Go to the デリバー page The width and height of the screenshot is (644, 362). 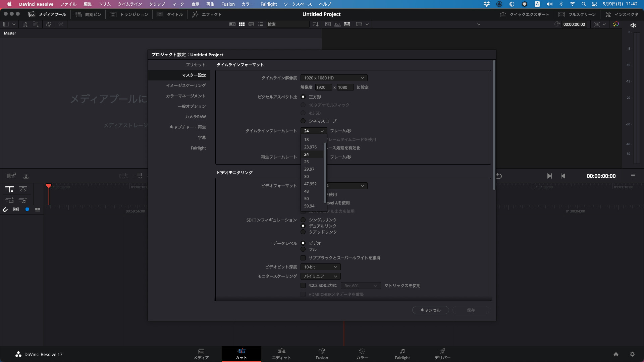pos(442,354)
